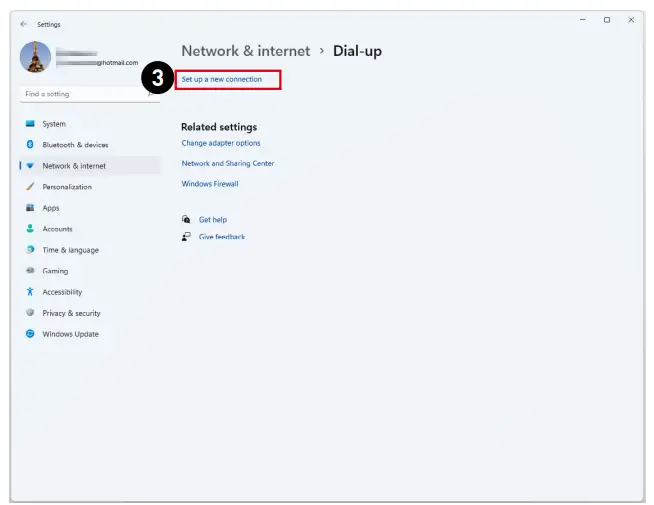The width and height of the screenshot is (654, 505).
Task: Open Windows Update settings page
Action: 70,334
